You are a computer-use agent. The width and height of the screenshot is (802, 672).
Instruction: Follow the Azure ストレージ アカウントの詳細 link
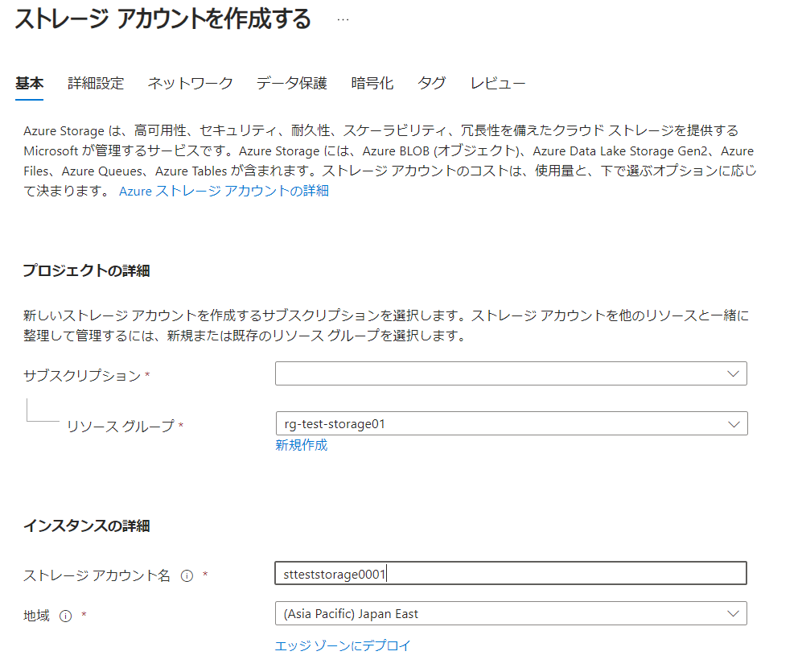coord(224,191)
